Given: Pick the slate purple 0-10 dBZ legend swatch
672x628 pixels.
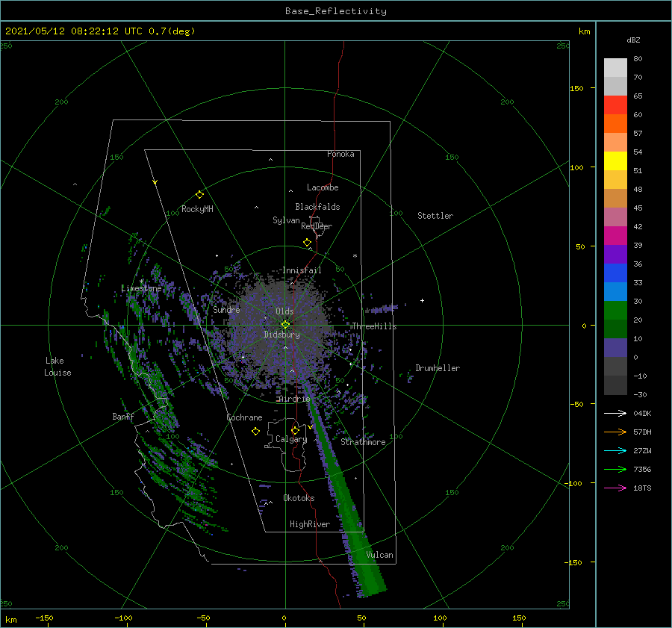Looking at the screenshot, I should click(615, 348).
